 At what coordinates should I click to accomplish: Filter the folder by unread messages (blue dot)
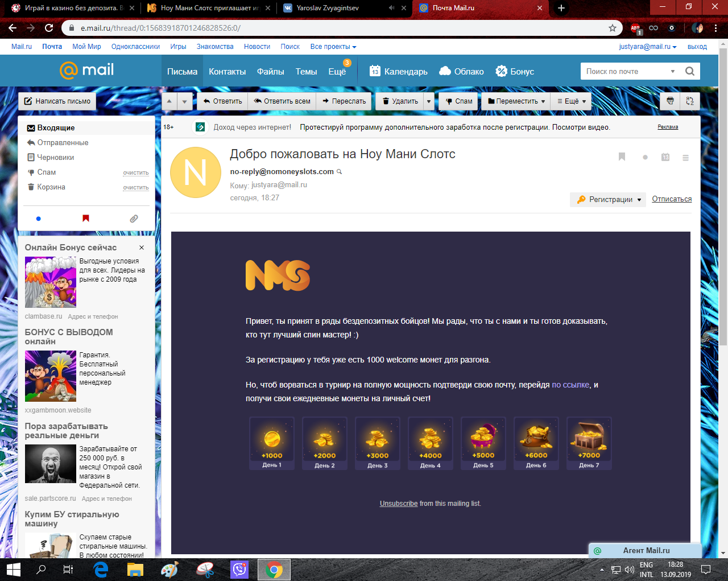coord(39,219)
